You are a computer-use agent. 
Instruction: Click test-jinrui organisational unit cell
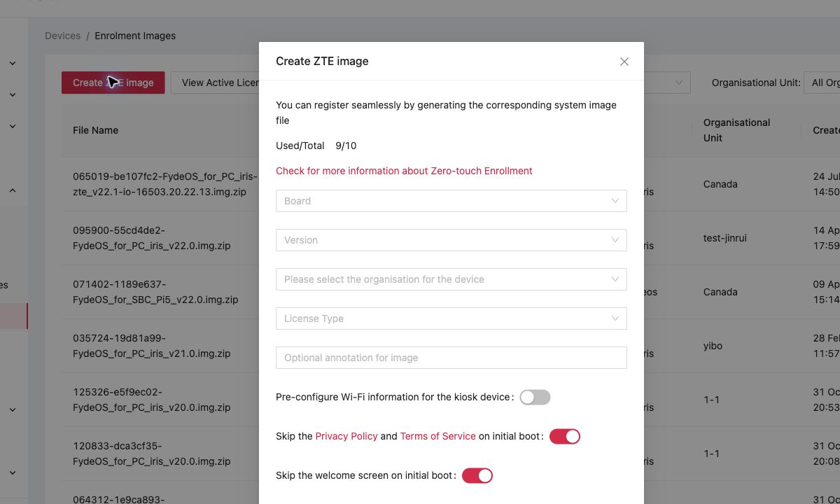click(724, 238)
